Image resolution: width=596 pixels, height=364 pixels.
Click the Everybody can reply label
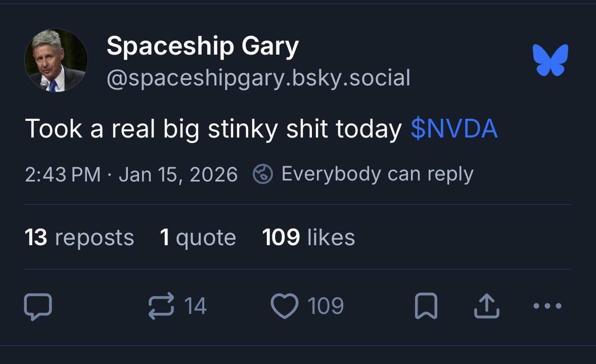point(377,174)
